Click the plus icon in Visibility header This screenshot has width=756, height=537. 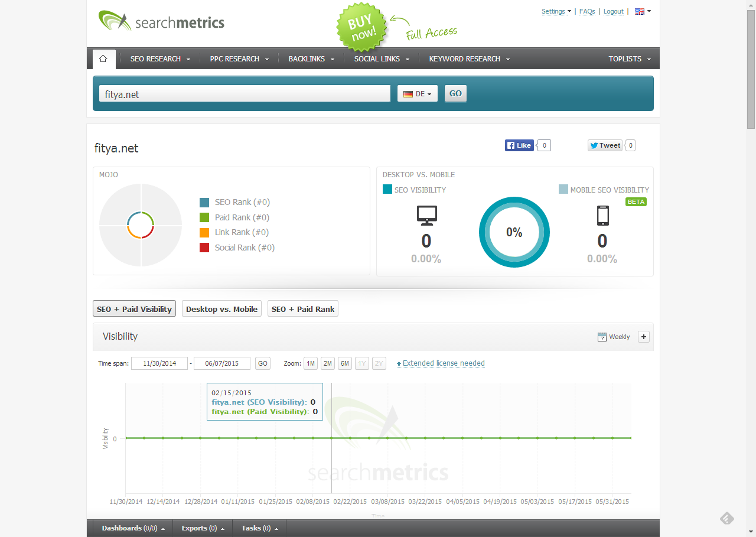click(x=644, y=337)
